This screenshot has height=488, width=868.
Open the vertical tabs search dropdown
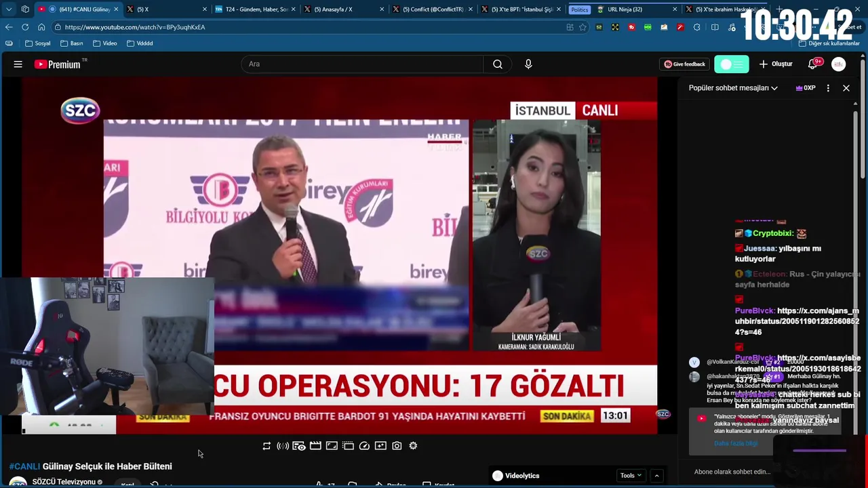9,9
